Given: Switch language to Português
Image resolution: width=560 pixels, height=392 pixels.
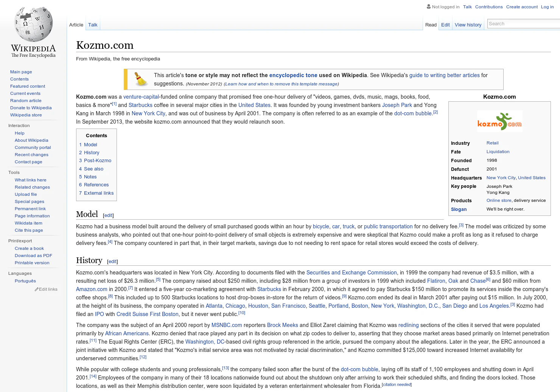Looking at the screenshot, I should point(25,281).
